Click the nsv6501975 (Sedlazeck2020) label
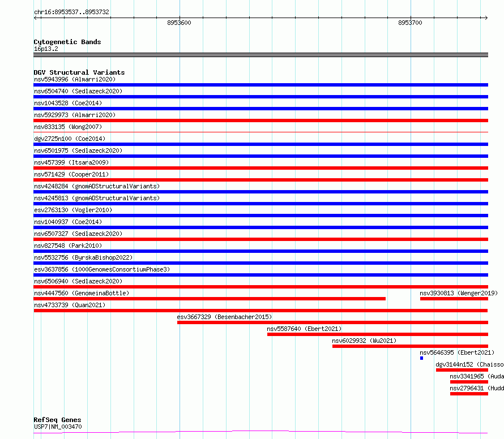Viewport: 504px width, 439px height. click(78, 150)
